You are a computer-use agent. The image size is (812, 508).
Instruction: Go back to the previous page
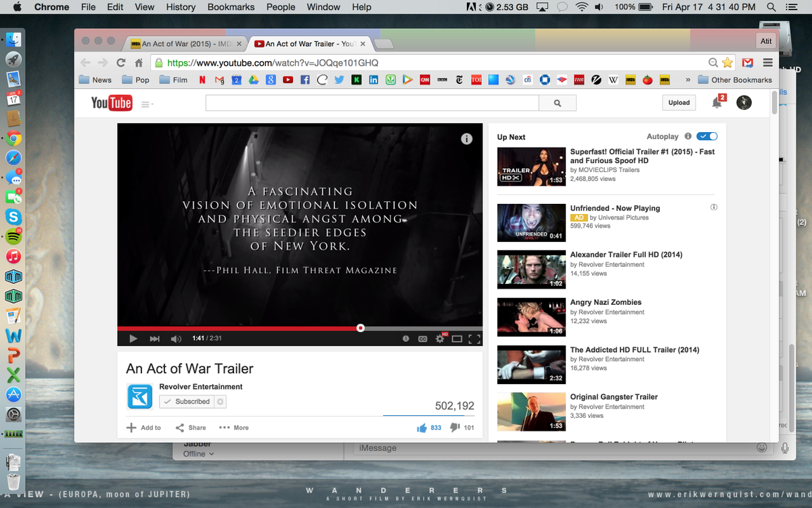(x=85, y=62)
